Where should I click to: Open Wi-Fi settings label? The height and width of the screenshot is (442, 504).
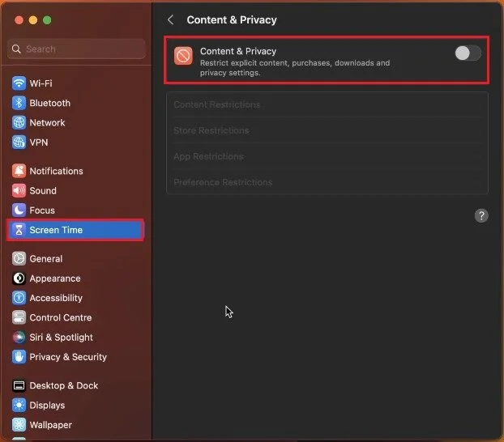(41, 83)
